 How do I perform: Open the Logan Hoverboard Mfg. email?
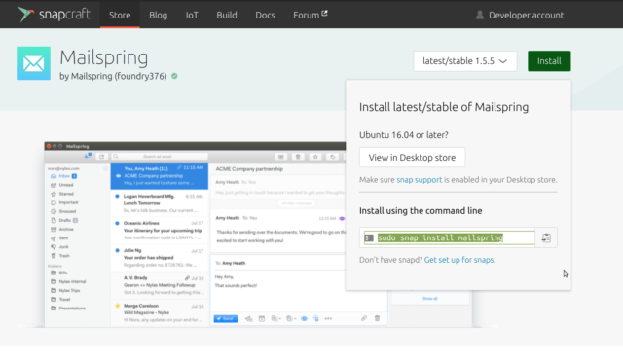coord(160,203)
